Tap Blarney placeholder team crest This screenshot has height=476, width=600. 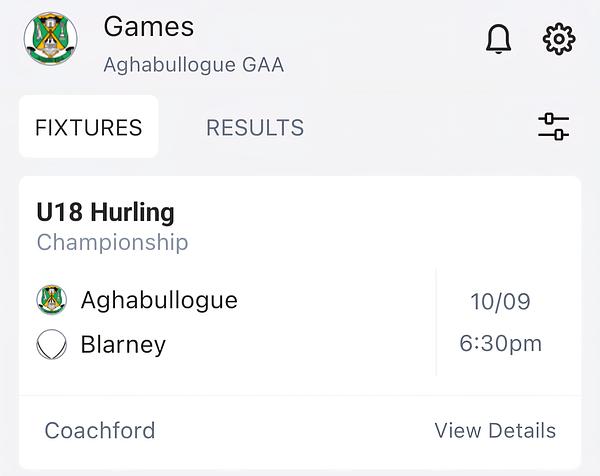[x=52, y=344]
